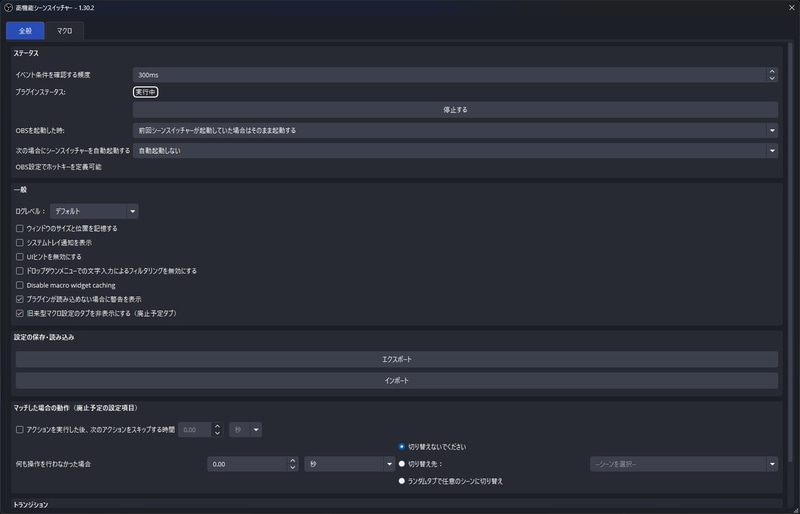Open the 自動起動しない dropdown

tap(455, 151)
